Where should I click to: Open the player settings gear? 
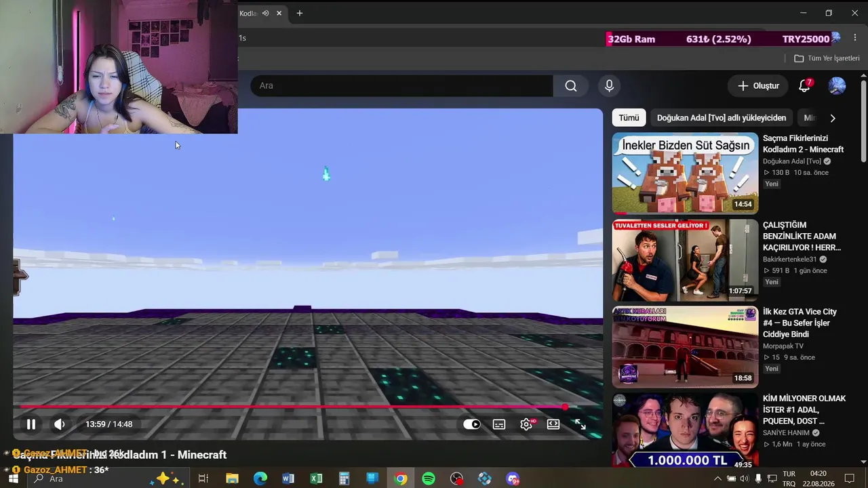coord(526,424)
